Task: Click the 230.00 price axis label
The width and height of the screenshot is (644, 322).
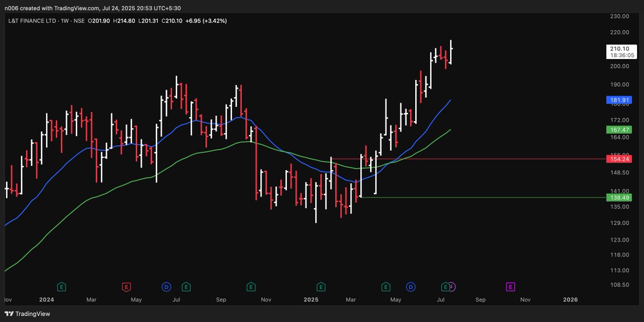Action: tap(620, 17)
